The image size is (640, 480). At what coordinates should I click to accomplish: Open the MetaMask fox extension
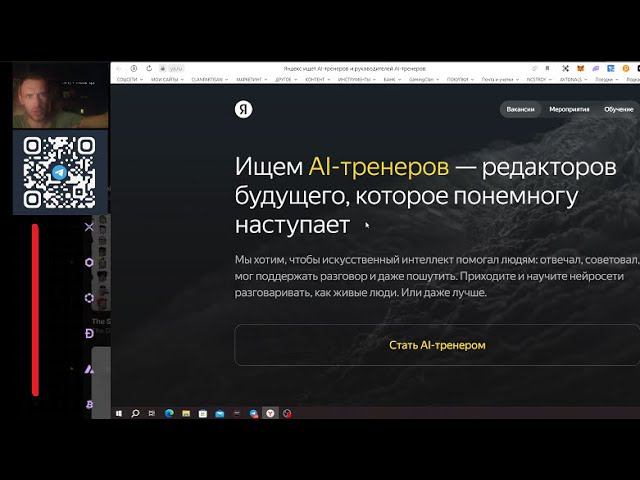point(580,69)
